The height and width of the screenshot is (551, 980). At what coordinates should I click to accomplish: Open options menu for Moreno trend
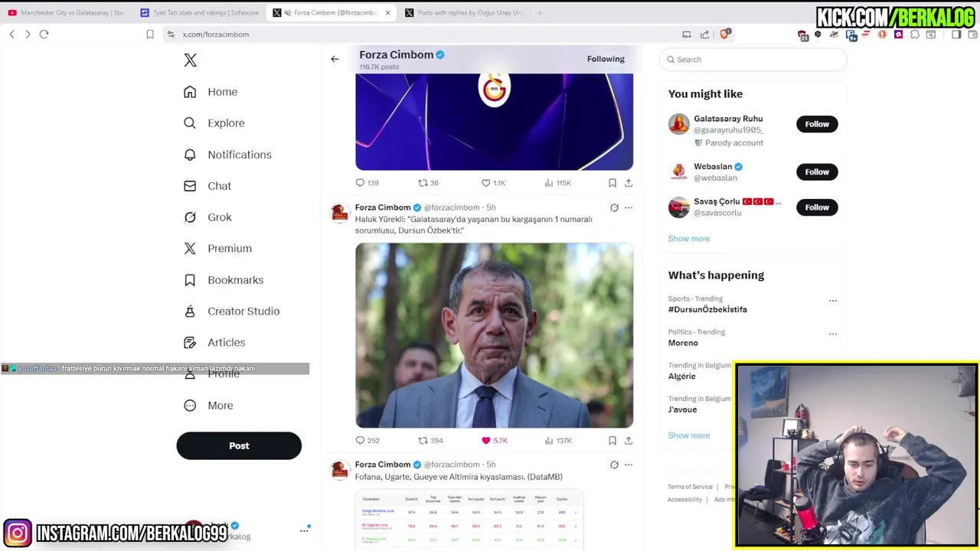tap(833, 334)
